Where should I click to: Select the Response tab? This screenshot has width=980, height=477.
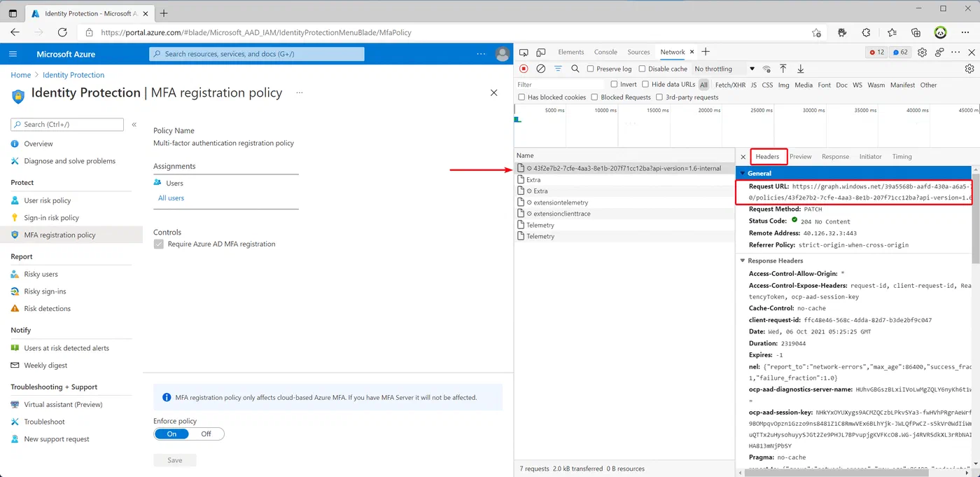tap(835, 157)
